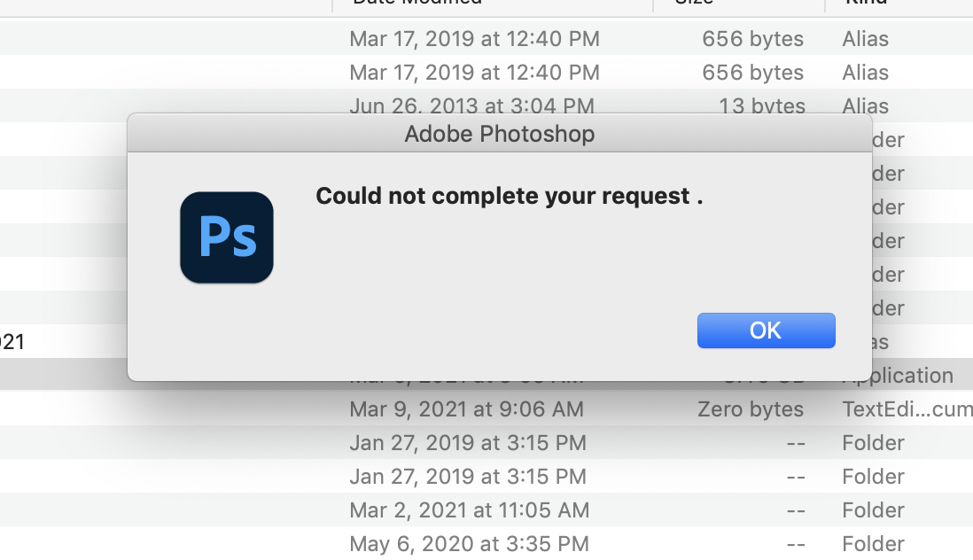Select the first Alias modified Mar 17, 2019
The width and height of the screenshot is (973, 560).
(x=474, y=38)
